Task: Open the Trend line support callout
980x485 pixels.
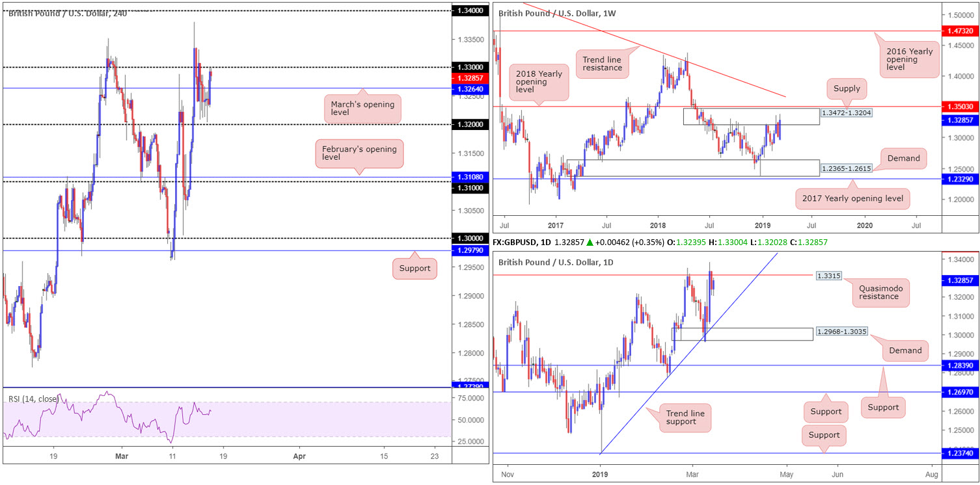Action: (x=687, y=417)
